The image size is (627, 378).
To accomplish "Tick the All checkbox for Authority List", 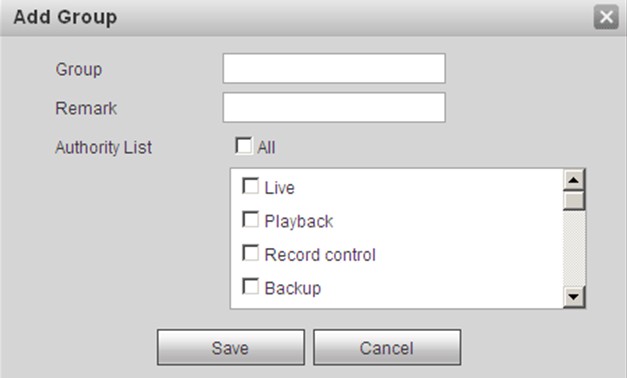I will click(244, 146).
